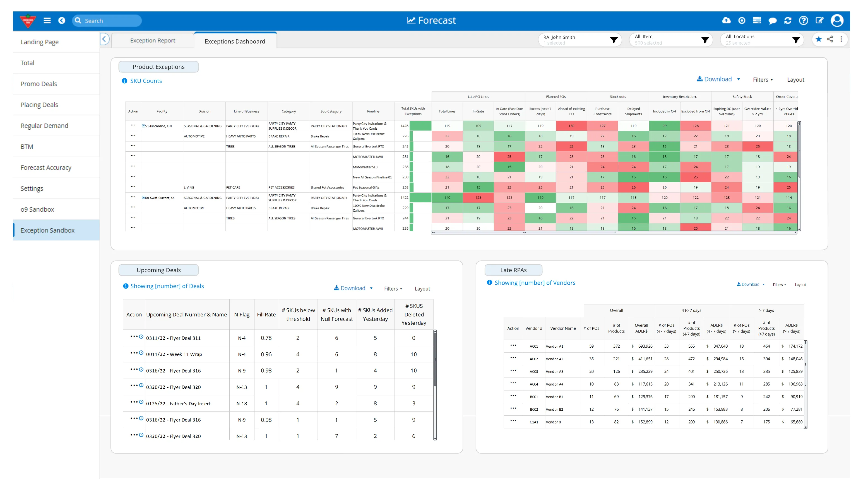Image resolution: width=868 pixels, height=494 pixels.
Task: Open the All: Item filter dropdown
Action: [x=671, y=40]
